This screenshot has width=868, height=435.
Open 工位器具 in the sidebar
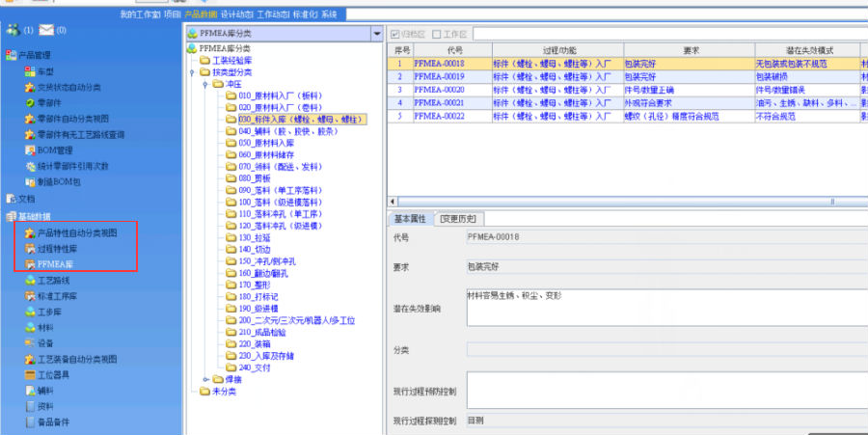pos(52,374)
